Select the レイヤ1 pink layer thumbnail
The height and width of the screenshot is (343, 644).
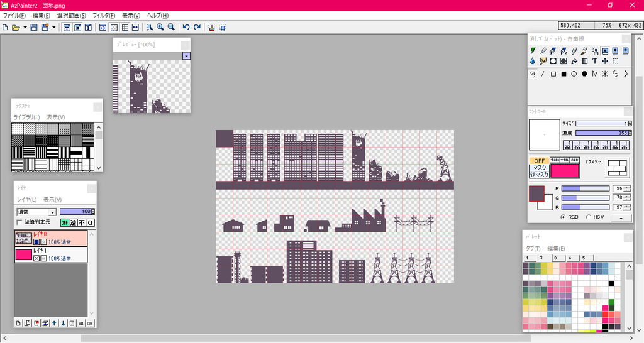(x=23, y=255)
